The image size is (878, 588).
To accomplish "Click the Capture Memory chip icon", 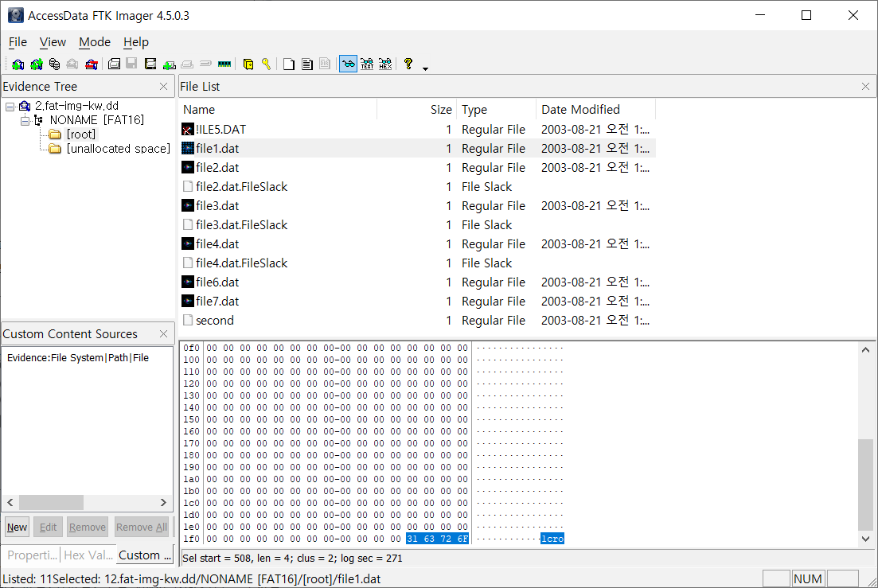I will pyautogui.click(x=224, y=64).
